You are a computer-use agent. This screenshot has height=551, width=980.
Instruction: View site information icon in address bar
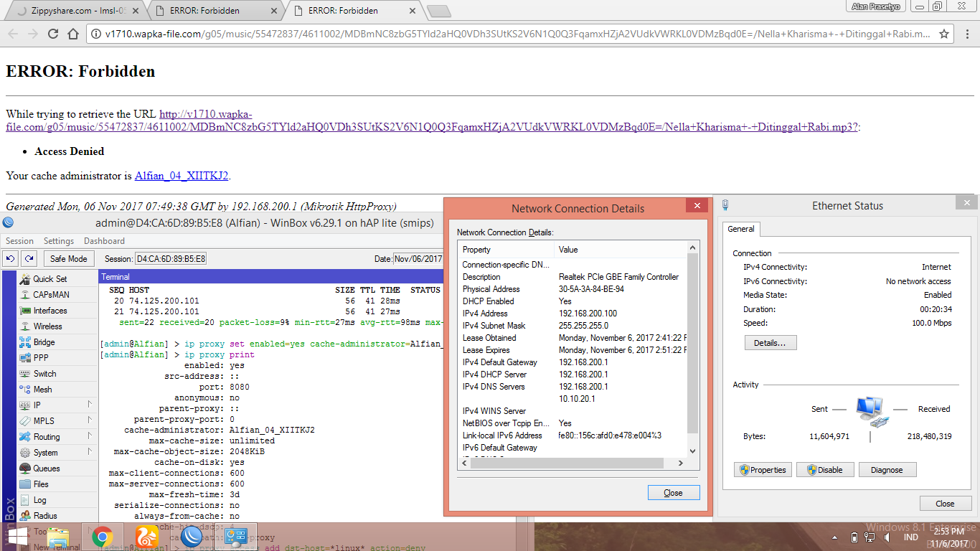tap(95, 34)
